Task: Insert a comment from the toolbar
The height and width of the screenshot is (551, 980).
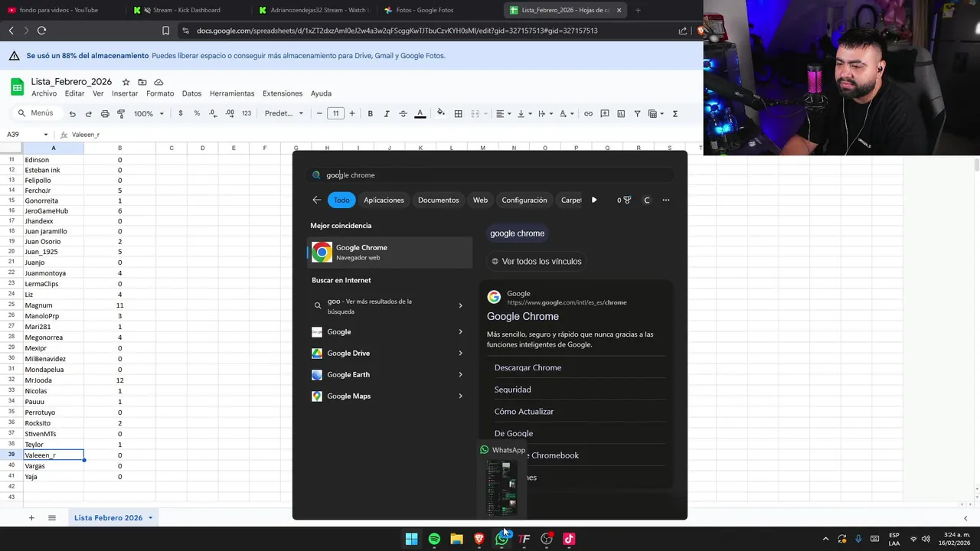Action: [605, 113]
